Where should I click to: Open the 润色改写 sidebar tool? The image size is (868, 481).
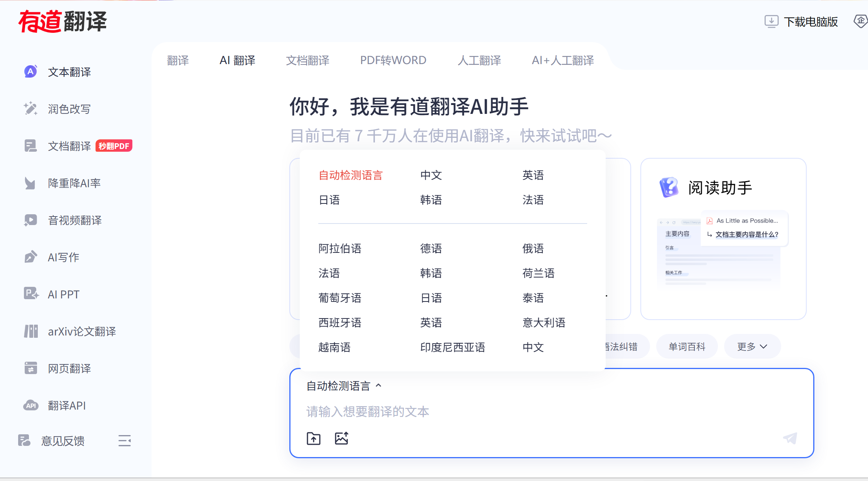69,108
